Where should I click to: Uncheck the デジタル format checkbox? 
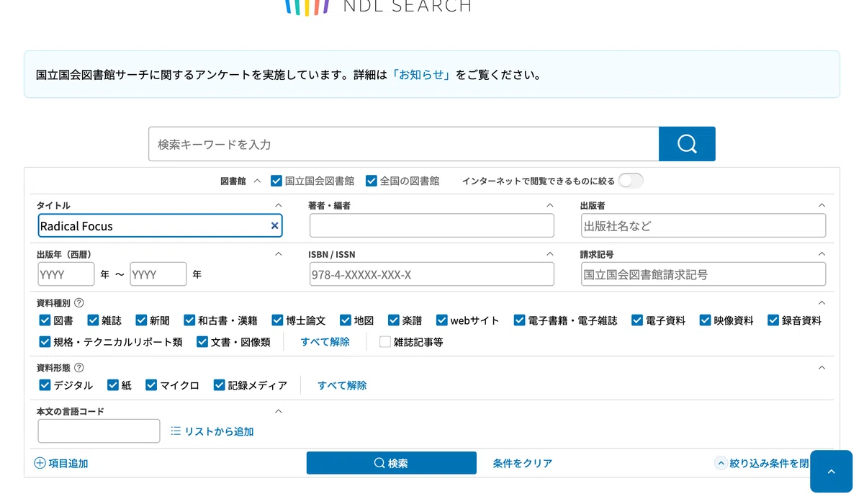(45, 385)
